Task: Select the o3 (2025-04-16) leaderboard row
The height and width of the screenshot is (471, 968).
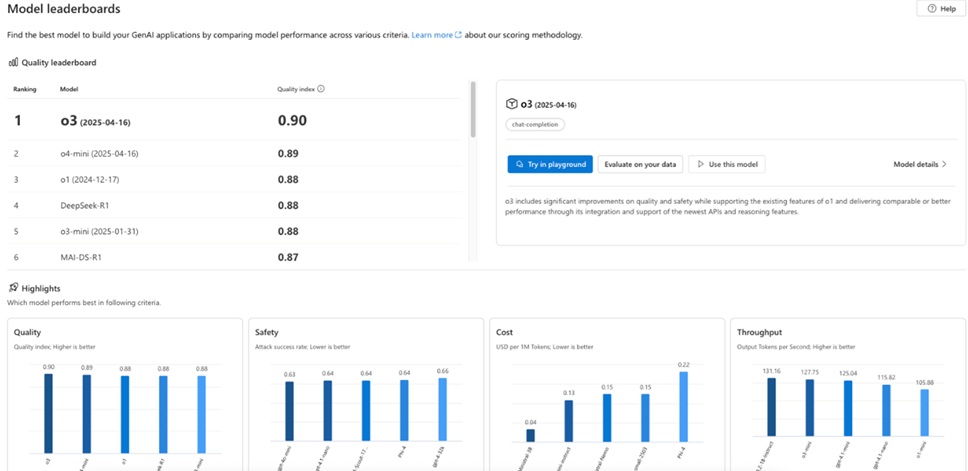Action: [x=233, y=120]
